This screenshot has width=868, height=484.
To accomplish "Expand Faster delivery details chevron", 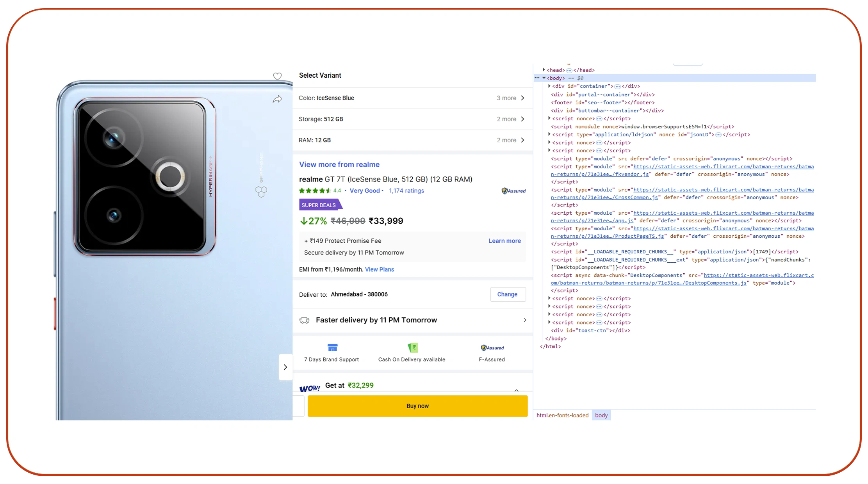I will (525, 320).
